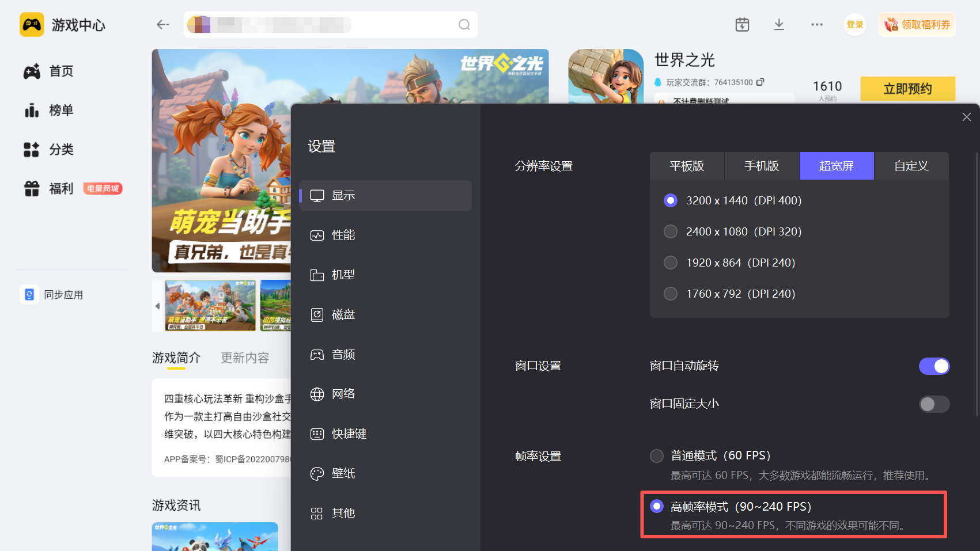Switch resolution to 手机版 tab

[762, 166]
